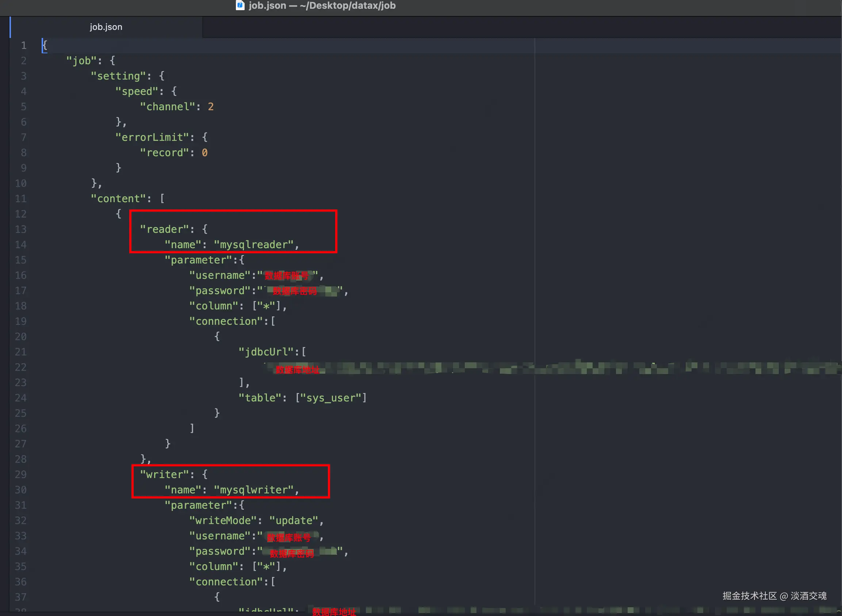Click the orange 0 value after "record"
The image size is (842, 616).
click(204, 153)
